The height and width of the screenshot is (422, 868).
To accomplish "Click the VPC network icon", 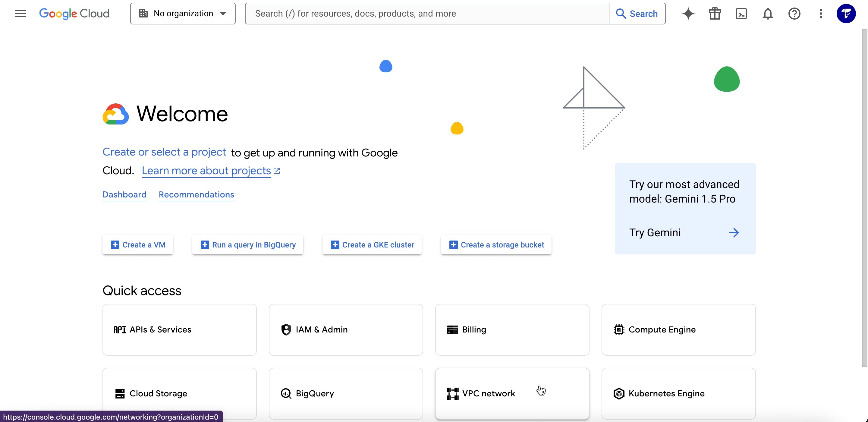I will tap(452, 393).
